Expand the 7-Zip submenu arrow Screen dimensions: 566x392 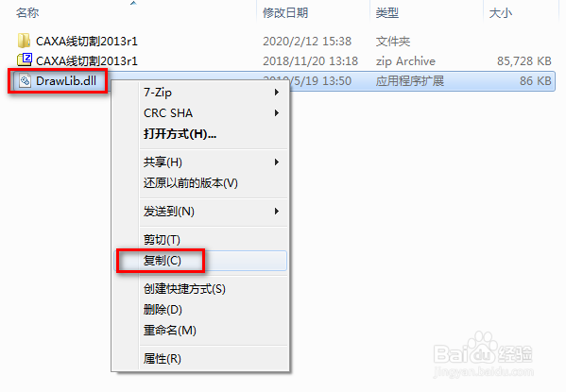pos(277,93)
